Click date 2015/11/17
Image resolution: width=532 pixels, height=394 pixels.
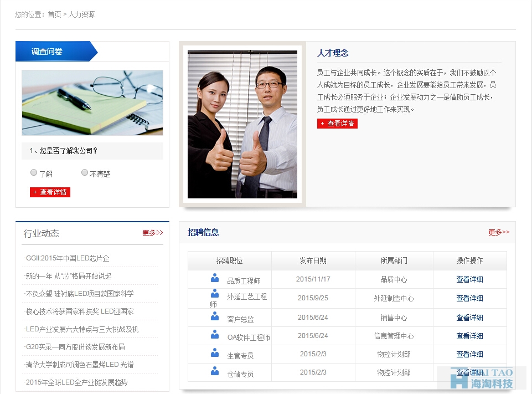tap(313, 279)
